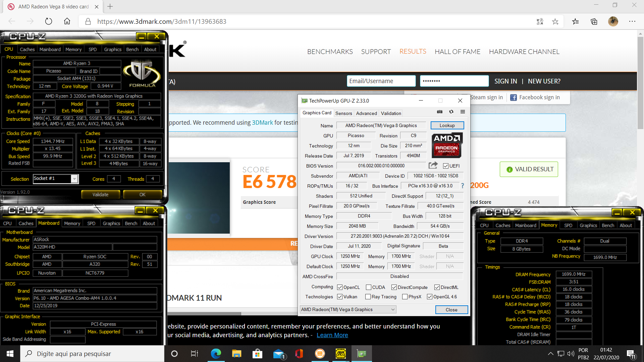Switch to the Validation tab in GPU-Z

391,113
